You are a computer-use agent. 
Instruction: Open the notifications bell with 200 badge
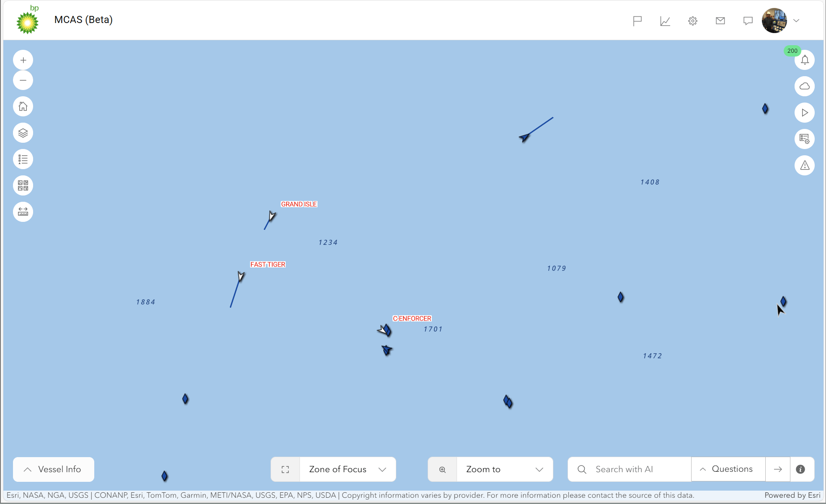click(804, 60)
